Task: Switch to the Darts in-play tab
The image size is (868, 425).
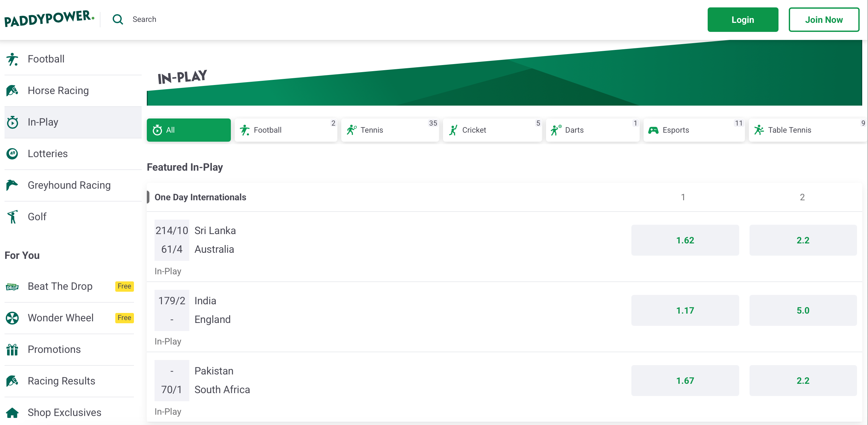Action: coord(592,130)
